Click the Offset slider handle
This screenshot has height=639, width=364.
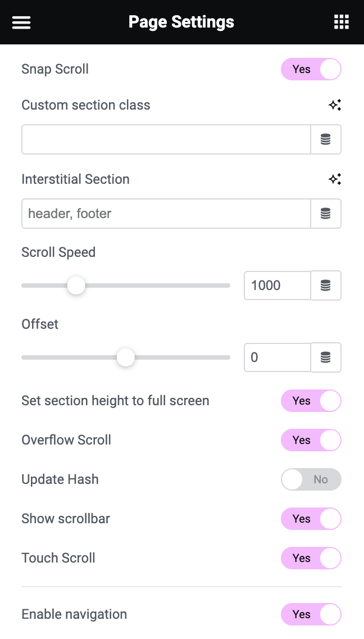point(126,357)
